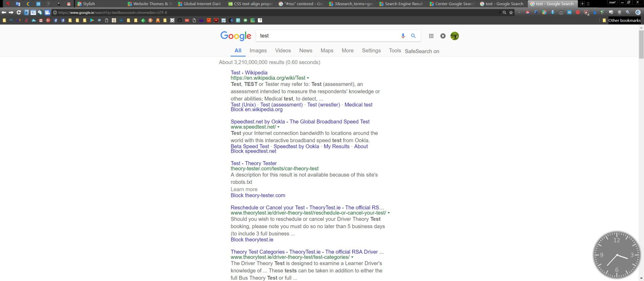Select the Videos search tab
The image size is (644, 281).
pos(283,51)
